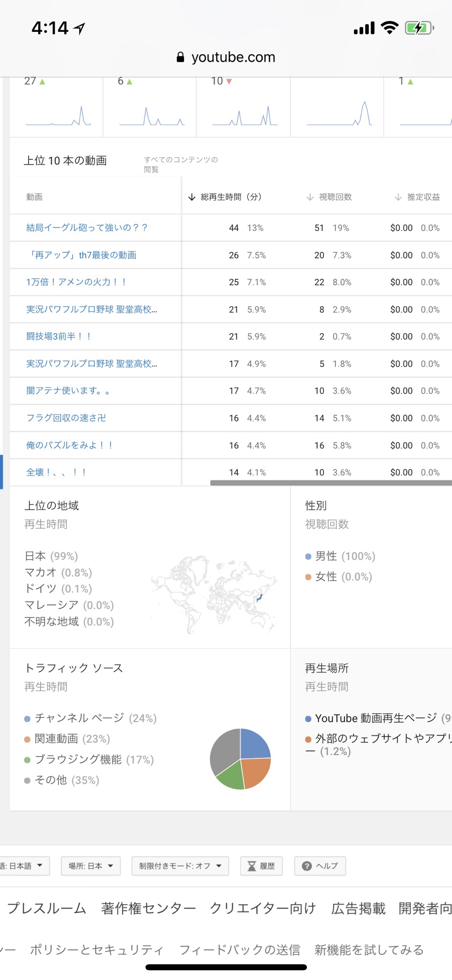Click the horizontal table scrollbar

331,483
